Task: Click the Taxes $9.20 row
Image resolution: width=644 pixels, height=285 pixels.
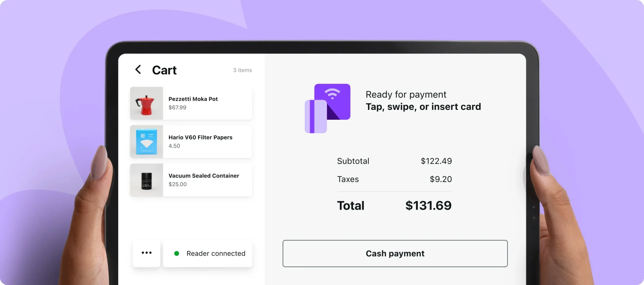Action: coord(394,179)
